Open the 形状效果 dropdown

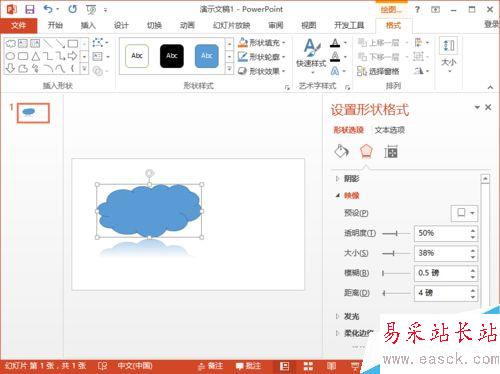262,71
